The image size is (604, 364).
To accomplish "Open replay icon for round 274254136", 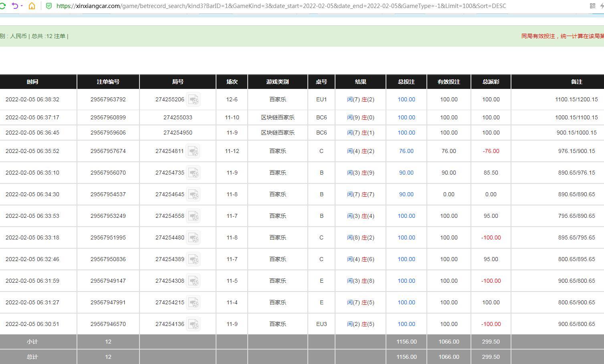I will [x=193, y=324].
